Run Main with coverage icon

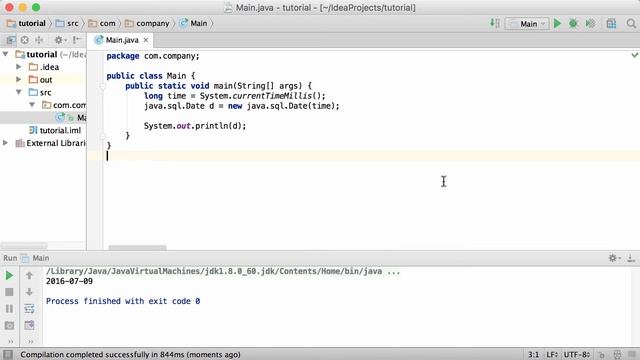[x=590, y=23]
